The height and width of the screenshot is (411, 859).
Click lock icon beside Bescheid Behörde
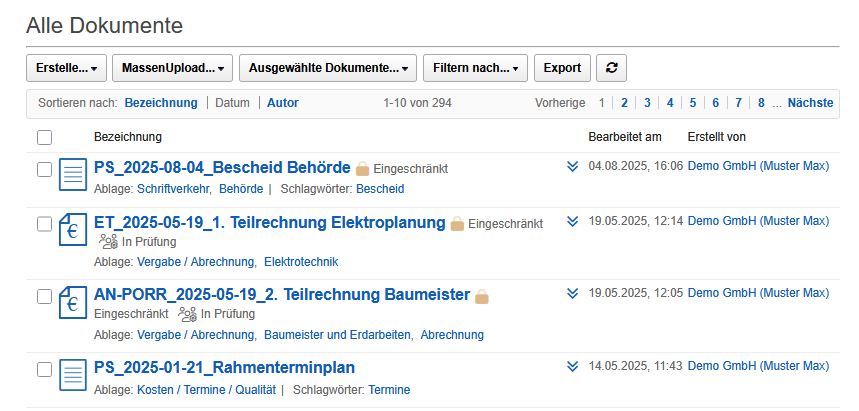(x=363, y=169)
